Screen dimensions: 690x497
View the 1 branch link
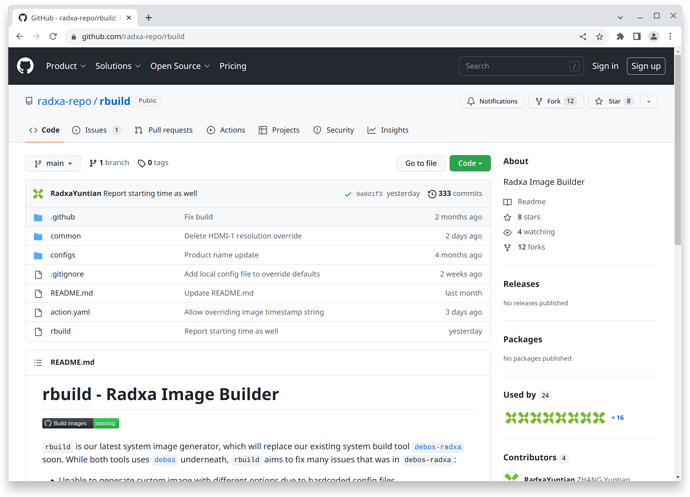tap(109, 163)
